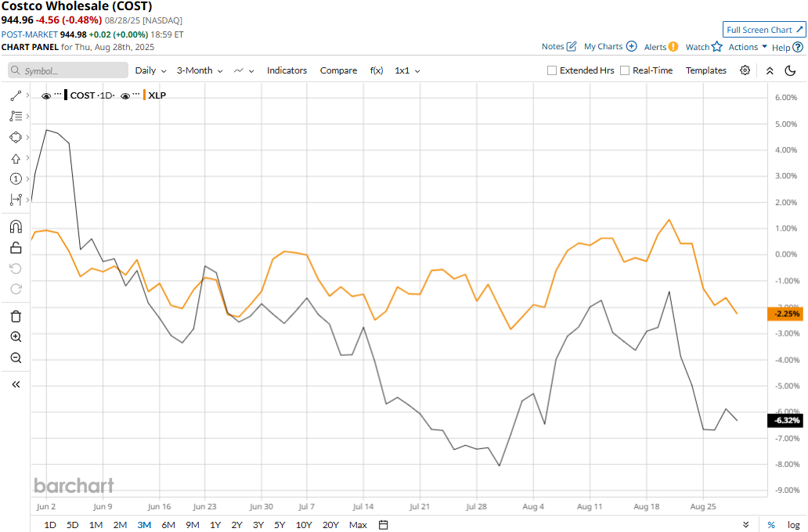Expand the bottom panel with the double-chevron icon
This screenshot has width=808, height=532.
[745, 525]
